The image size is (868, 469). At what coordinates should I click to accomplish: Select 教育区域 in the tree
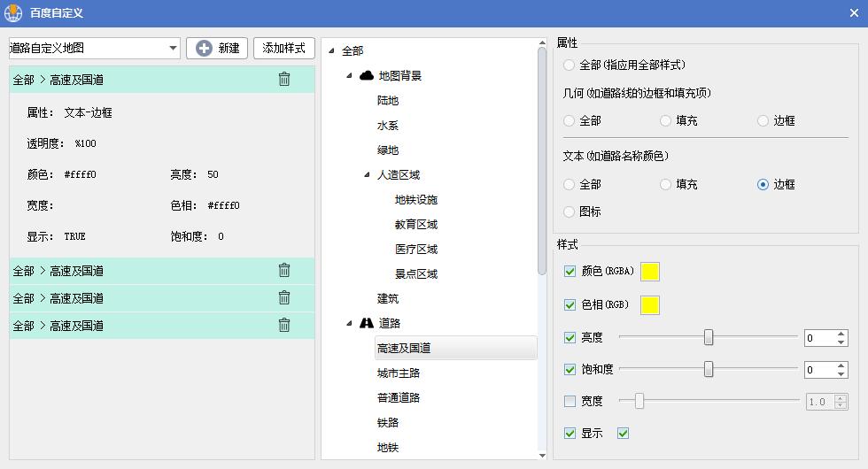coord(416,225)
